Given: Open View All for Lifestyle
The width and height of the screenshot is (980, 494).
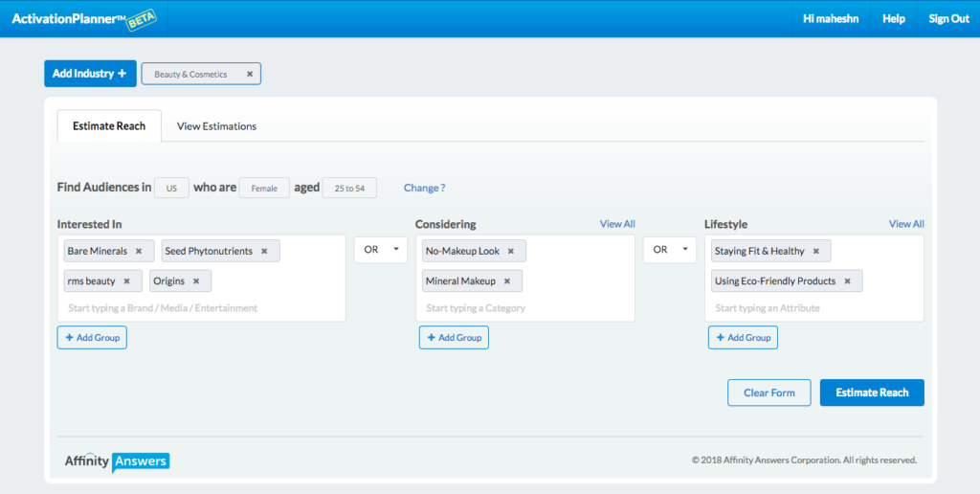Looking at the screenshot, I should [x=906, y=224].
